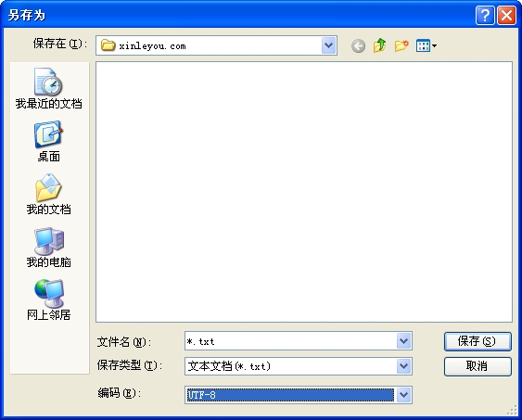Create a new folder
Screen dimensions: 522x420
pos(401,45)
